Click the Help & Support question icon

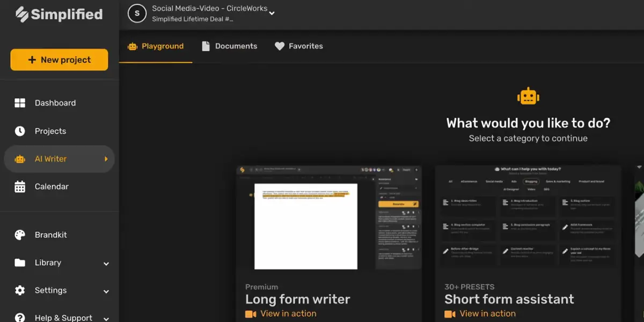click(20, 318)
